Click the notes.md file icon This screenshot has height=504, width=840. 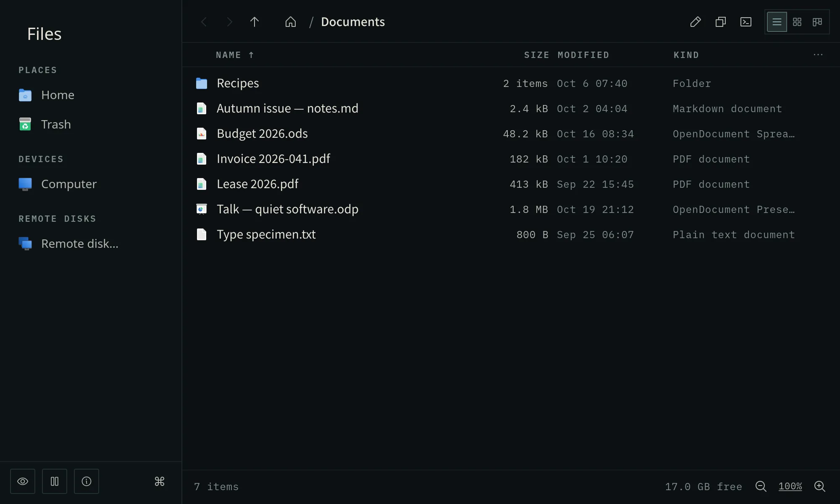pos(202,108)
